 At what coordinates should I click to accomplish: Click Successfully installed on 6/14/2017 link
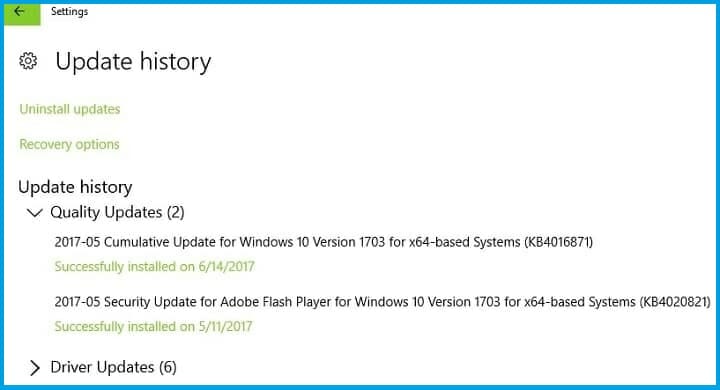(x=154, y=266)
